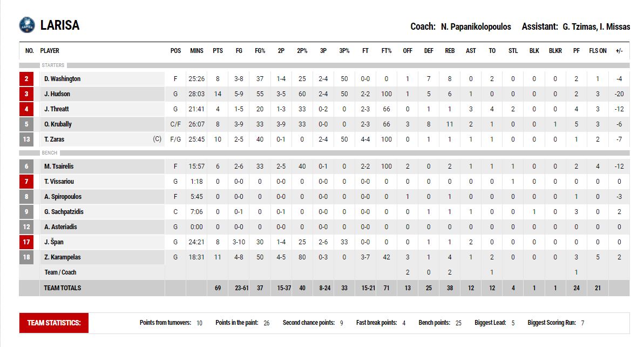This screenshot has width=644, height=347.
Task: Click the Larisa team logo icon
Action: point(26,25)
